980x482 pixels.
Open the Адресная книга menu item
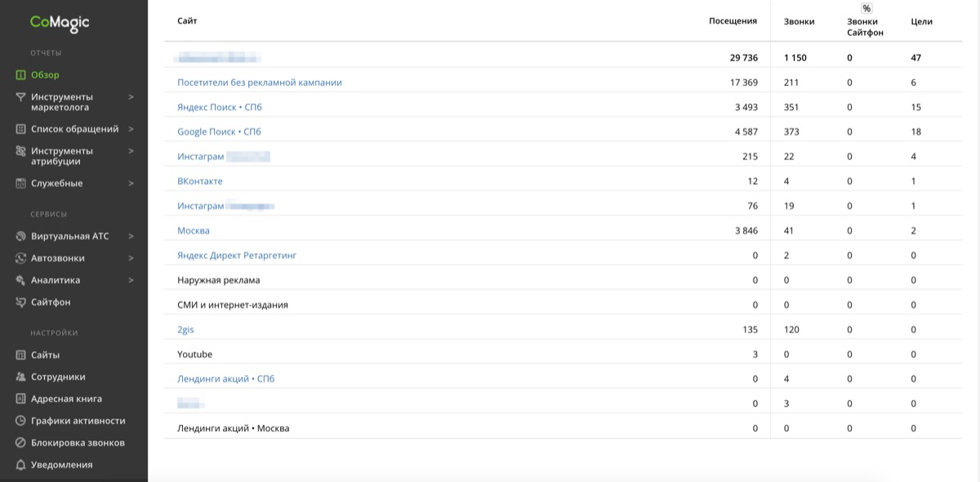[x=66, y=399]
